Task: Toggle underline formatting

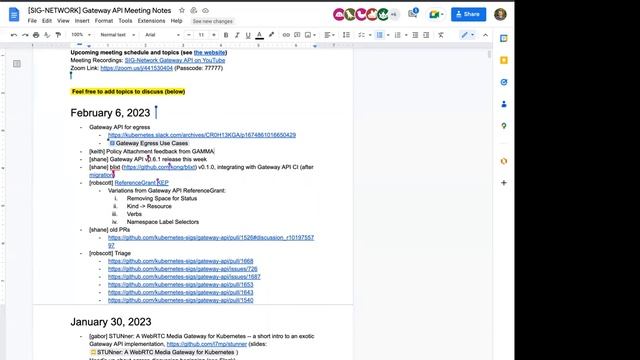Action: tap(248, 35)
